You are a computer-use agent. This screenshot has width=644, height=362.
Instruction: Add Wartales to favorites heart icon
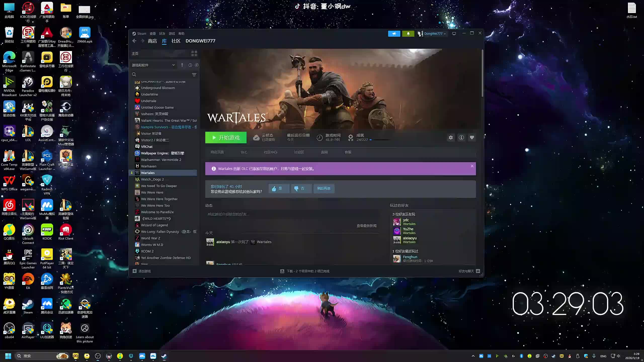tap(472, 138)
